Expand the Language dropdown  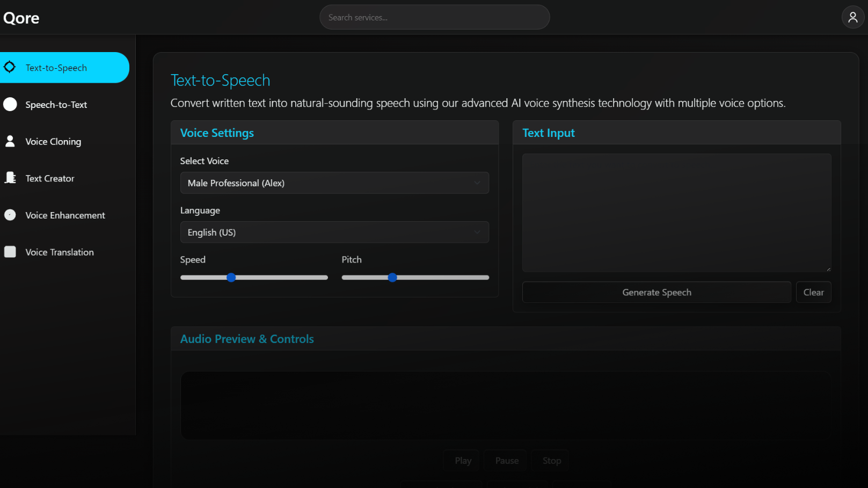[334, 232]
